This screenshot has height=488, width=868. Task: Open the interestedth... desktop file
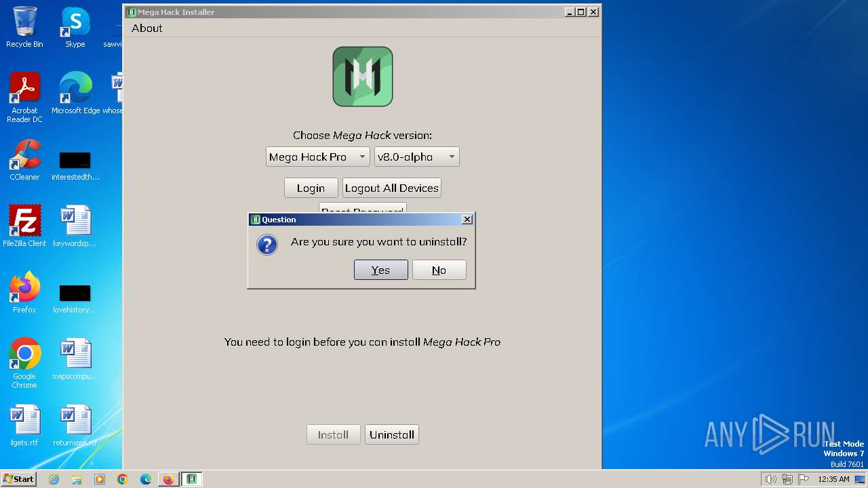tap(75, 165)
